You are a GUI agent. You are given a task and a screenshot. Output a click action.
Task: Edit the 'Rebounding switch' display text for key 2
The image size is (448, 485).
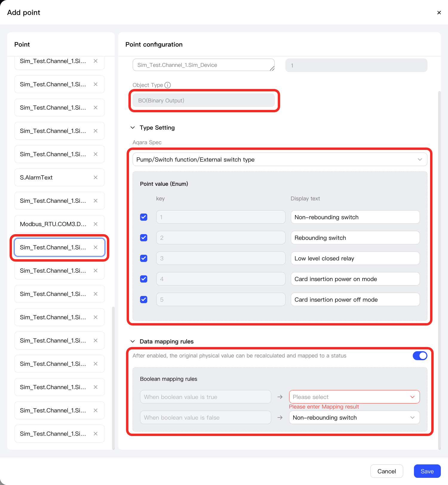point(355,238)
